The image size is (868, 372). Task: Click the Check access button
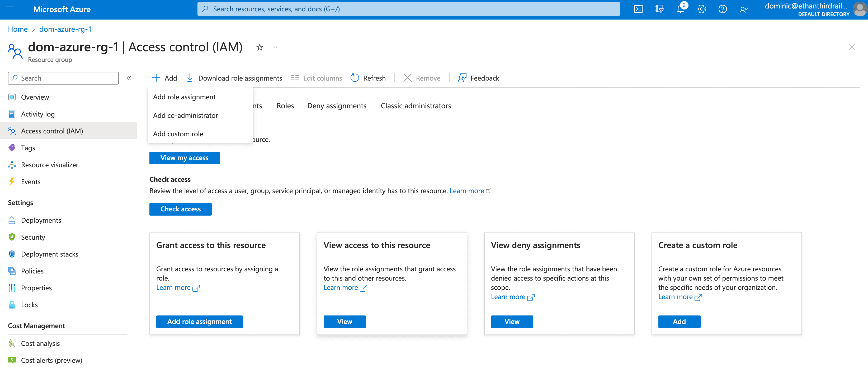(x=180, y=209)
